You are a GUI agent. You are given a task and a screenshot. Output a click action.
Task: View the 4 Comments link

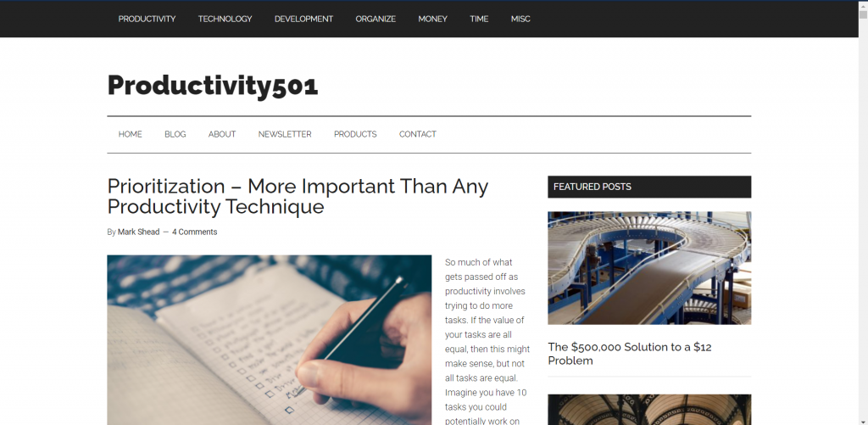194,232
